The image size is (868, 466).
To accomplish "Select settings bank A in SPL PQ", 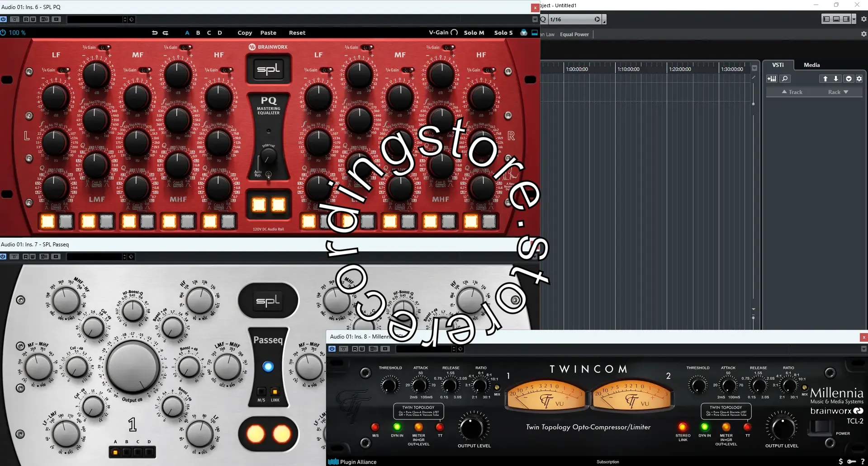I will click(187, 33).
